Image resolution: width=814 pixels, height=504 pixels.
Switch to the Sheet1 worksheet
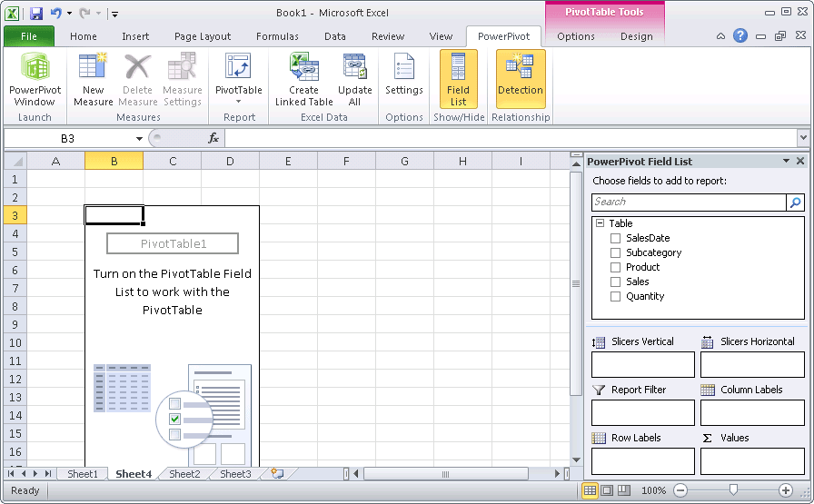point(83,474)
